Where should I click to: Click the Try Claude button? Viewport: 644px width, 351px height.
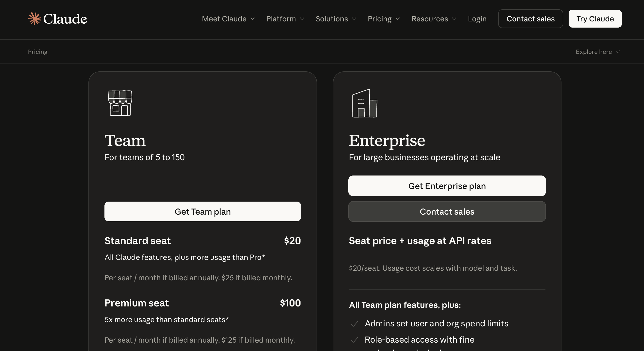coord(595,19)
